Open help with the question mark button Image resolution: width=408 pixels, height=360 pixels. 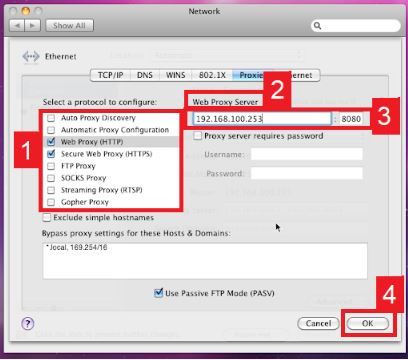click(x=28, y=323)
